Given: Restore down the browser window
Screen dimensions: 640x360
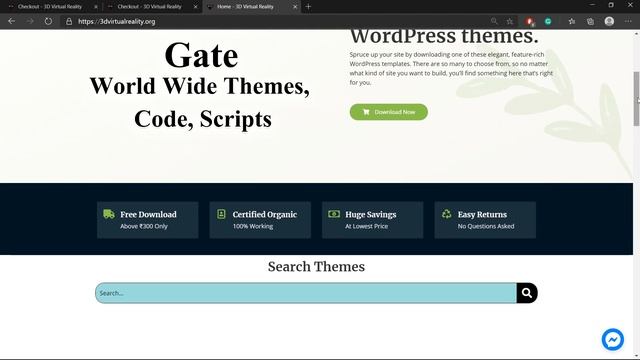Looking at the screenshot, I should (x=611, y=5).
